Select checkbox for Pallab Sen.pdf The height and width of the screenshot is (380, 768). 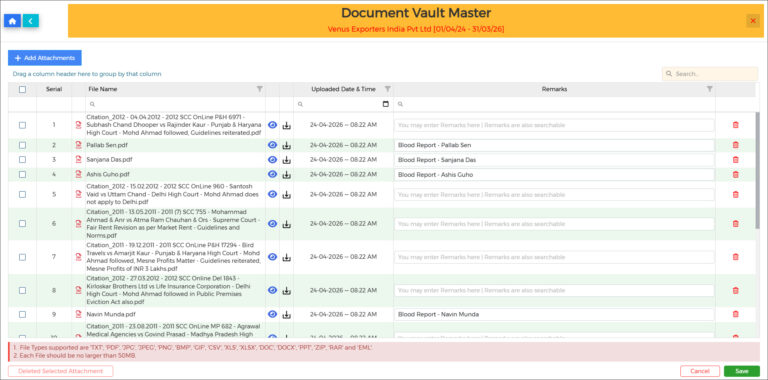click(22, 145)
